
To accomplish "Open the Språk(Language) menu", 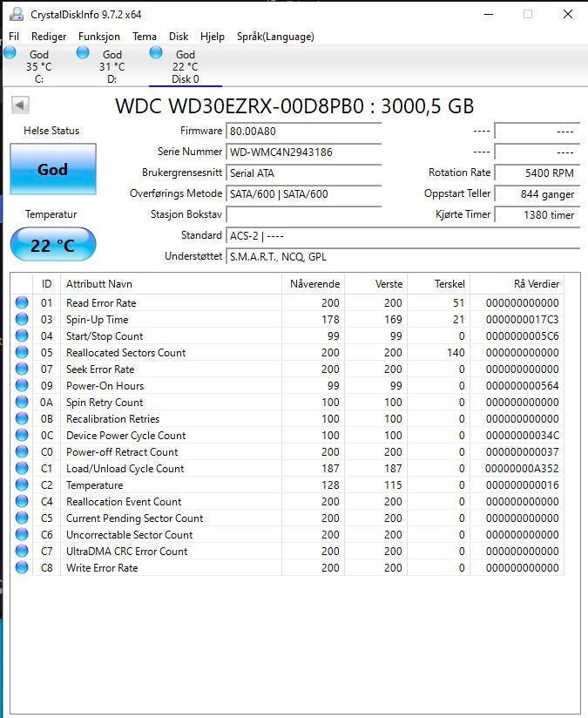I will tap(275, 37).
